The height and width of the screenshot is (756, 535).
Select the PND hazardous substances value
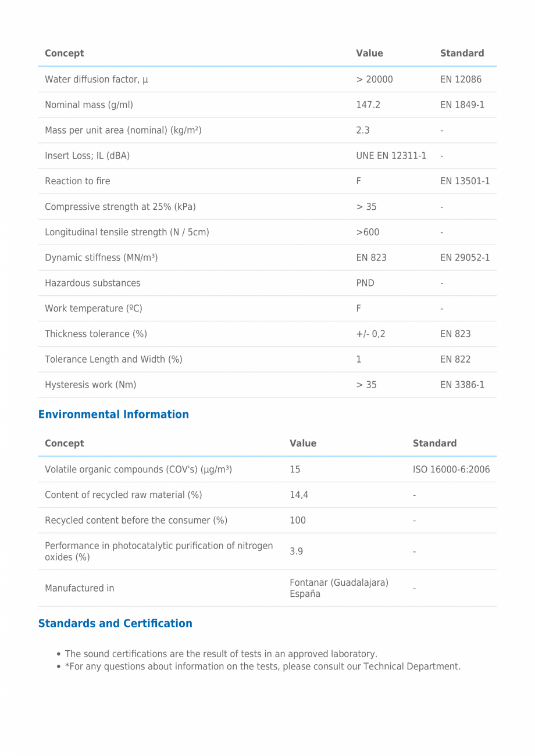pos(365,283)
